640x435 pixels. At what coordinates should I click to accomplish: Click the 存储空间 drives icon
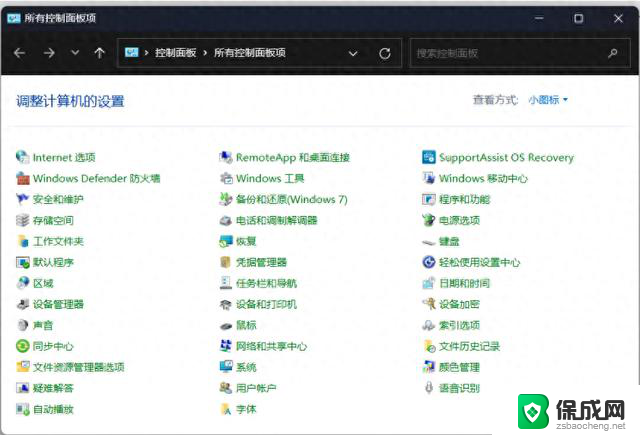point(22,220)
